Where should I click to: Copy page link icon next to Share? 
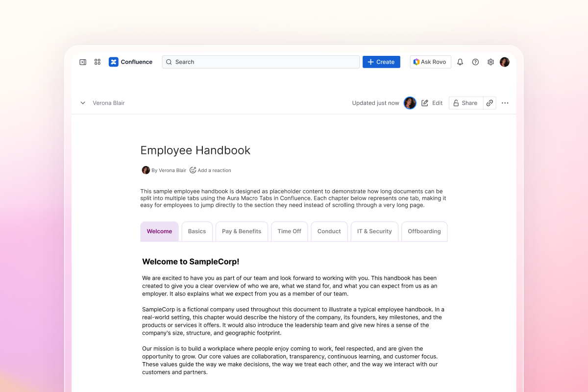pyautogui.click(x=490, y=103)
